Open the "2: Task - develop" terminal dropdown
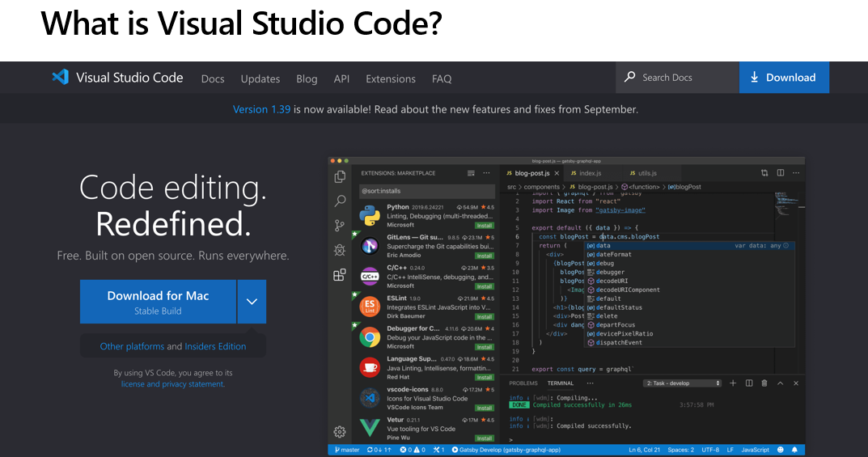Viewport: 868px width, 457px height. [x=683, y=383]
